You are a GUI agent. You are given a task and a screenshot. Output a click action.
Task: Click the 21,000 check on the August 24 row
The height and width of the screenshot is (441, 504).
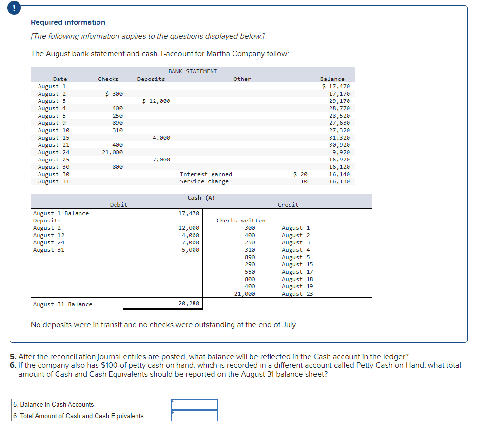pos(112,152)
